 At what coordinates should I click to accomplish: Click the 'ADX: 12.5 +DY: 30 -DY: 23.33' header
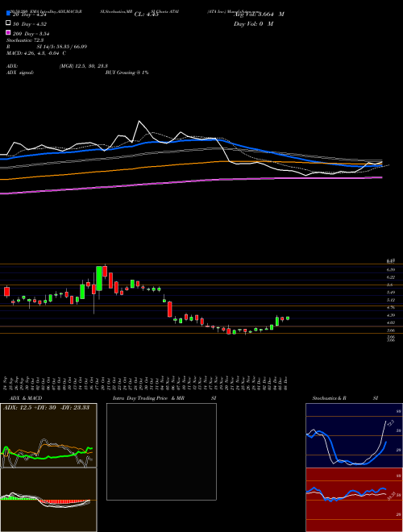click(x=46, y=407)
